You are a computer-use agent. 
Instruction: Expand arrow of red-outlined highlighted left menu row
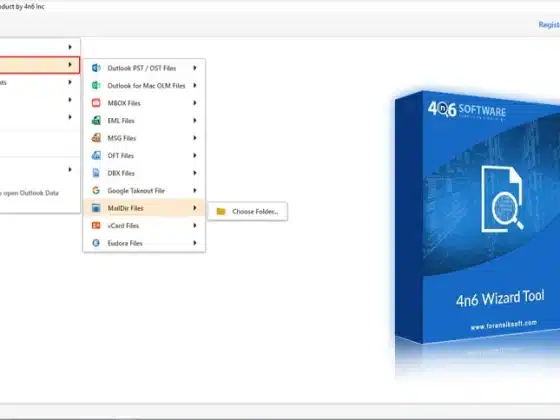point(70,65)
